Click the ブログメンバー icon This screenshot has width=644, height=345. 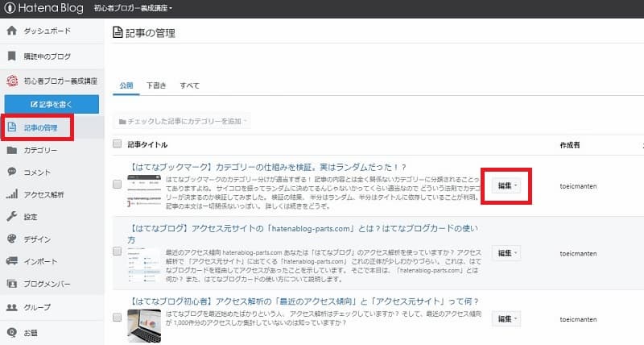coord(12,283)
